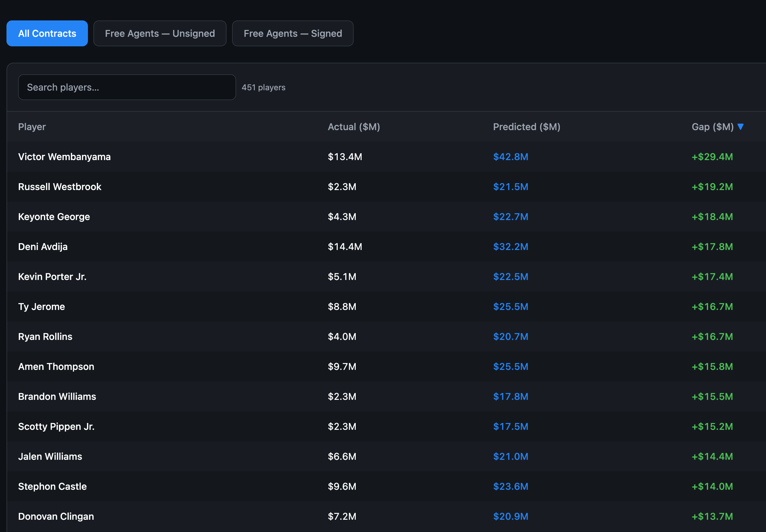Click Ryan Rollins's $4.0M actual salary

(342, 337)
